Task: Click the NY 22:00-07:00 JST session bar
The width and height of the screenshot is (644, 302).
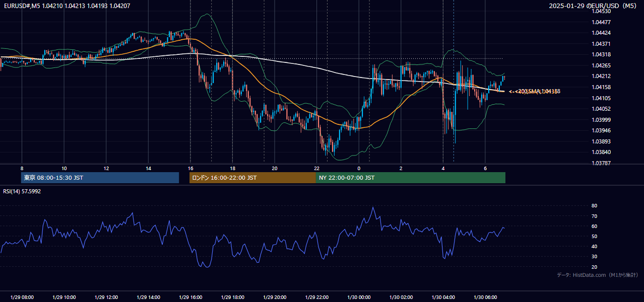Action: [411, 178]
